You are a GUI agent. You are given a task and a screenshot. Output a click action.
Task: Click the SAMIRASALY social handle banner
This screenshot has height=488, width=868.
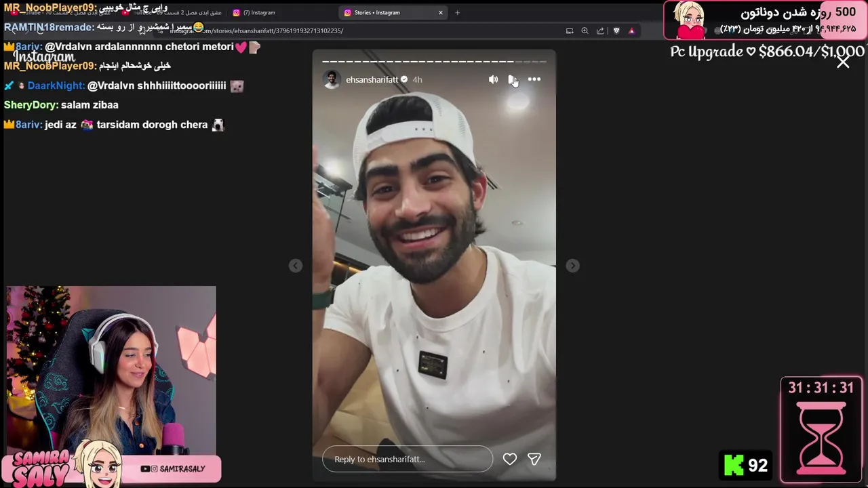(173, 468)
